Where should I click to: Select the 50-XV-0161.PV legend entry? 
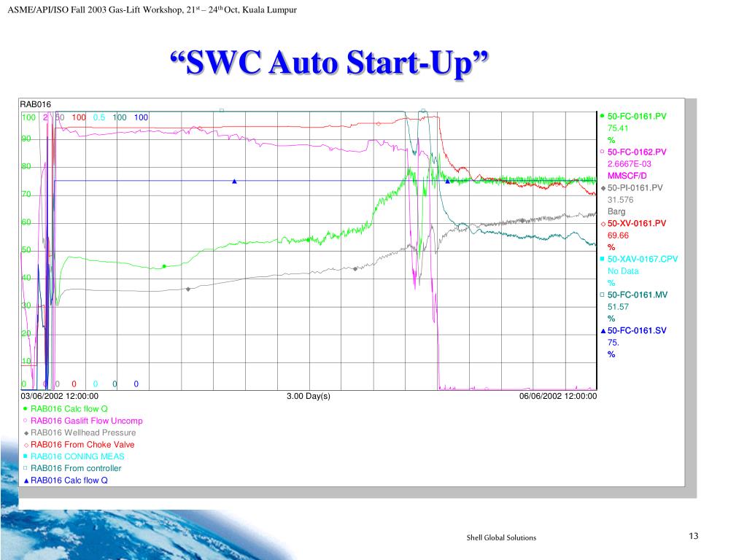[633, 223]
